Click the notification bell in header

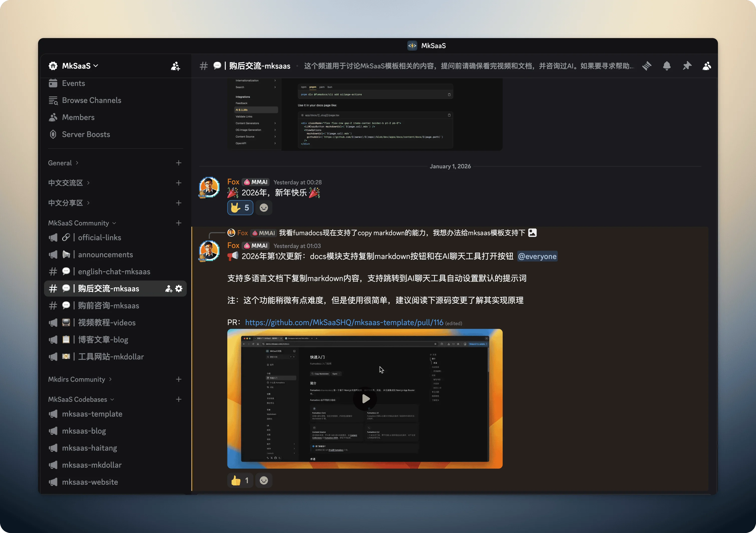coord(667,66)
